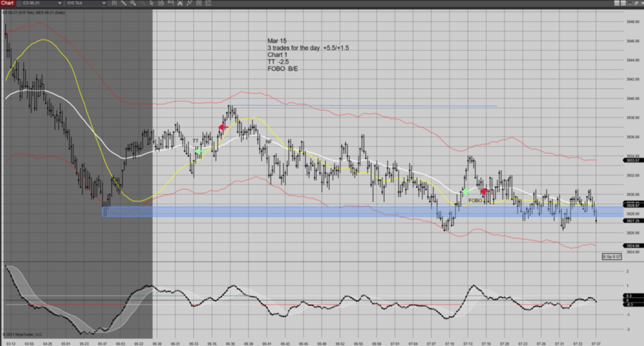Click the greyed Zoom Out magnifier icon
The image size is (644, 346).
point(141,3)
